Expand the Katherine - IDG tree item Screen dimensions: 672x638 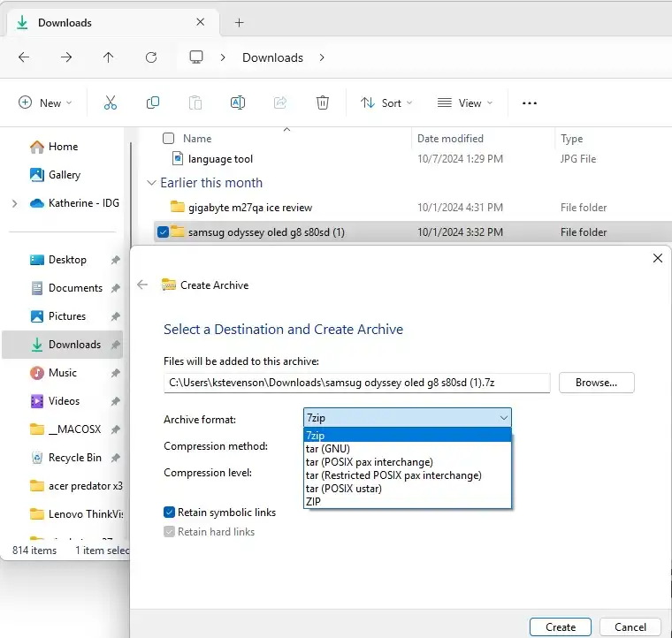coord(14,203)
